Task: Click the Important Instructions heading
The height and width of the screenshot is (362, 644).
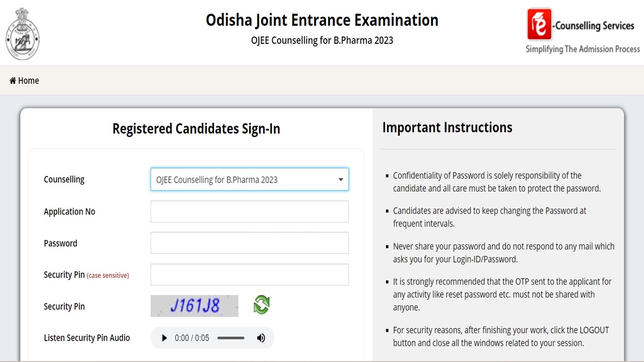Action: click(447, 127)
